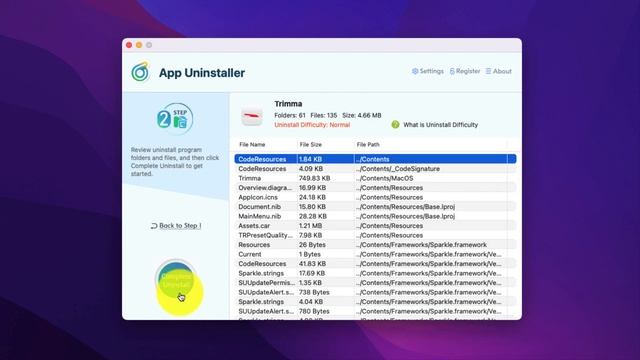This screenshot has height=360, width=640.
Task: Select the Current 1 Bytes row
Action: coord(375,254)
